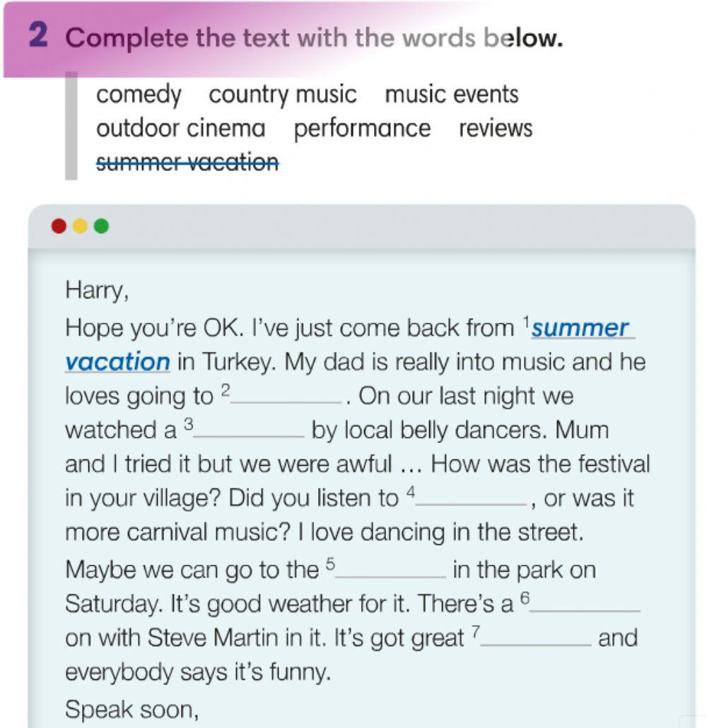Click the blue filled-in answer 'summer'
The image size is (707, 728).
[580, 329]
